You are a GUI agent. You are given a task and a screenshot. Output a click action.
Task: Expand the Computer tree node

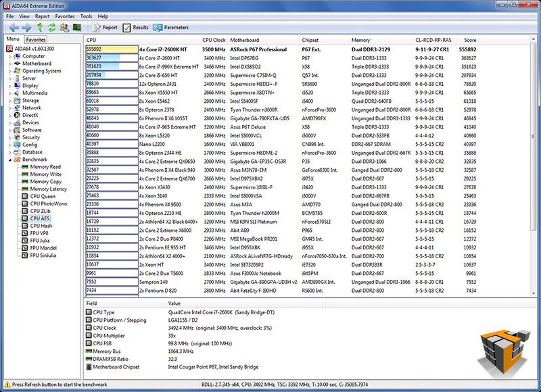(9, 56)
